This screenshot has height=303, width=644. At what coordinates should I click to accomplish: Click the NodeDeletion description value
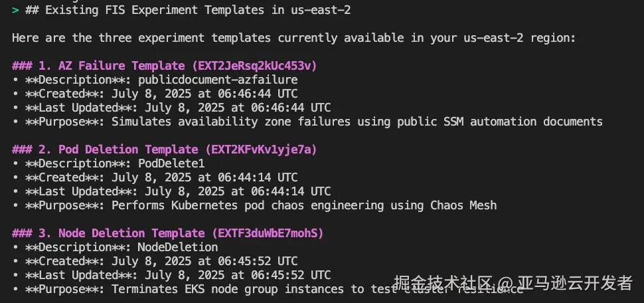(178, 247)
